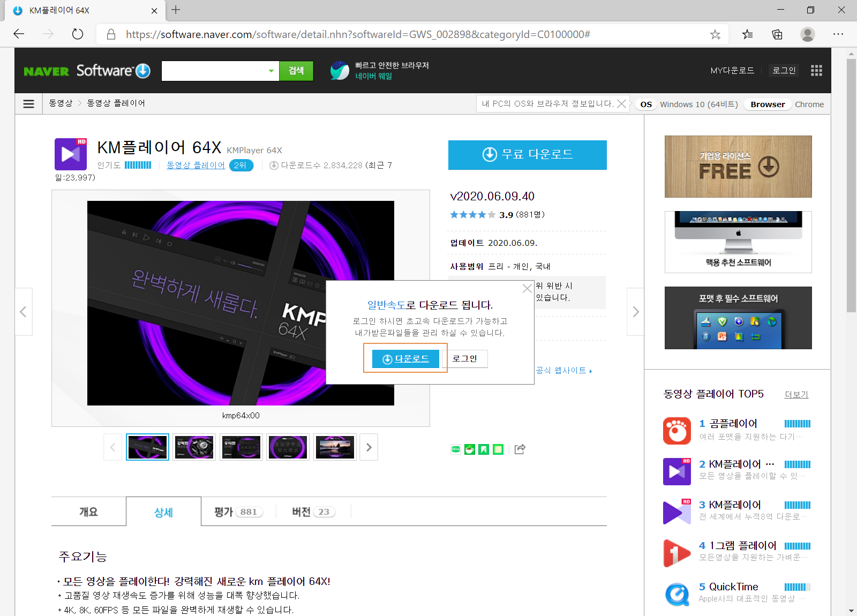857x616 pixels.
Task: Click the QuickTime icon in TOP5
Action: tap(677, 594)
